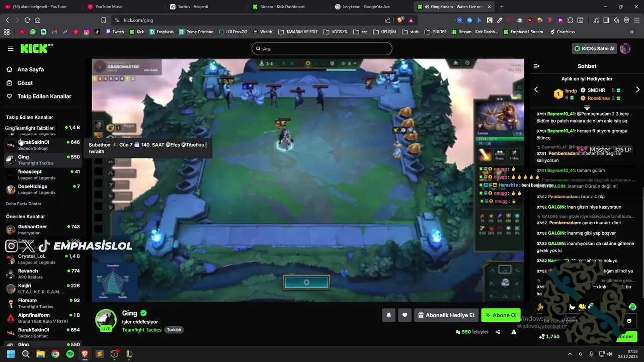This screenshot has height=362, width=644.
Task: Show hidden system tray icons
Action: pyautogui.click(x=570, y=354)
